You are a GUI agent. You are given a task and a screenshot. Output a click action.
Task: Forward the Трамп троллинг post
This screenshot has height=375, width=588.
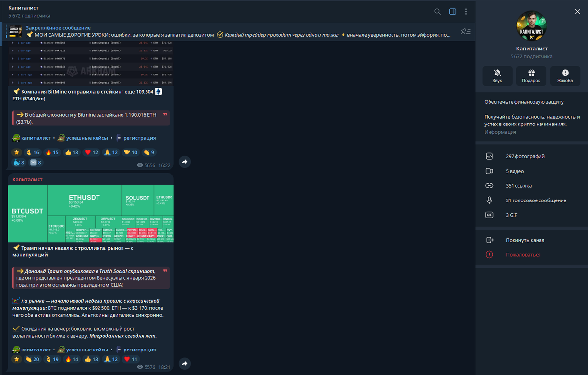(x=185, y=364)
